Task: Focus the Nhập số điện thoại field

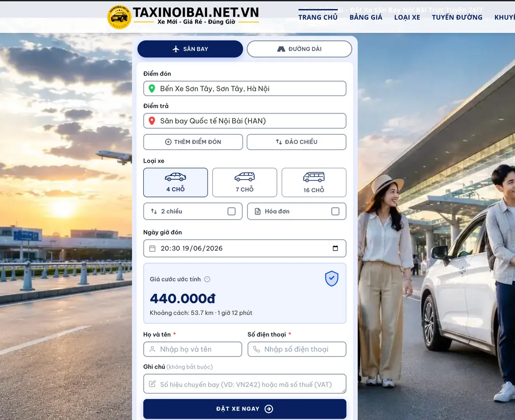Action: pyautogui.click(x=297, y=349)
